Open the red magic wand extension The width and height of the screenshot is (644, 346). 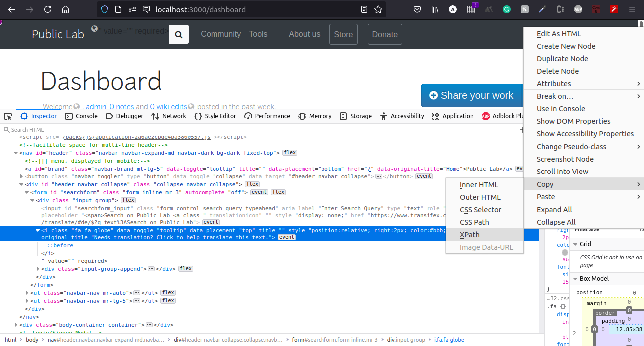click(614, 9)
